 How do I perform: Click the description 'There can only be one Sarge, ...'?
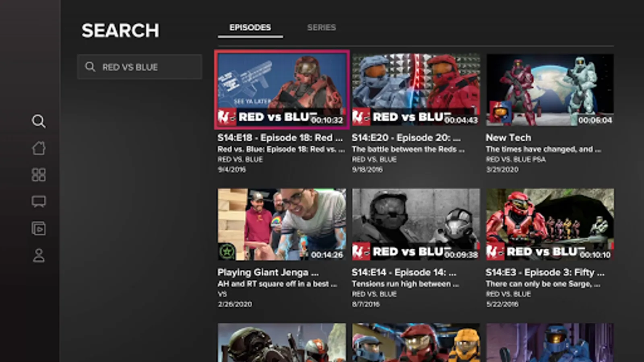click(543, 284)
